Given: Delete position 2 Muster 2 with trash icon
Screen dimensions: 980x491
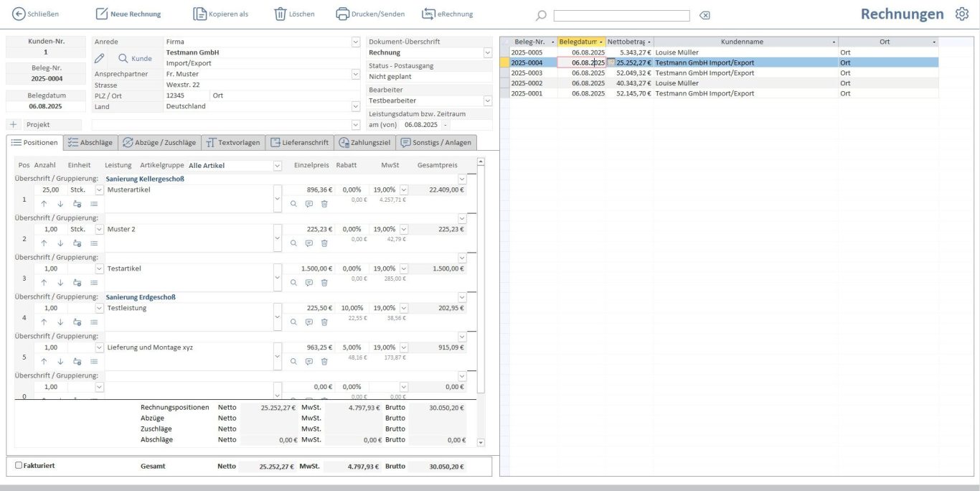Looking at the screenshot, I should click(x=324, y=243).
